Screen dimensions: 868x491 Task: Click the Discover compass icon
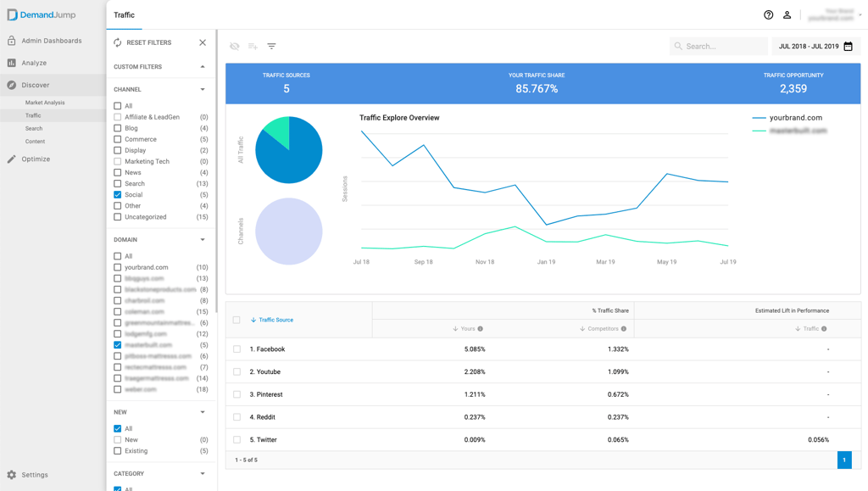(11, 85)
